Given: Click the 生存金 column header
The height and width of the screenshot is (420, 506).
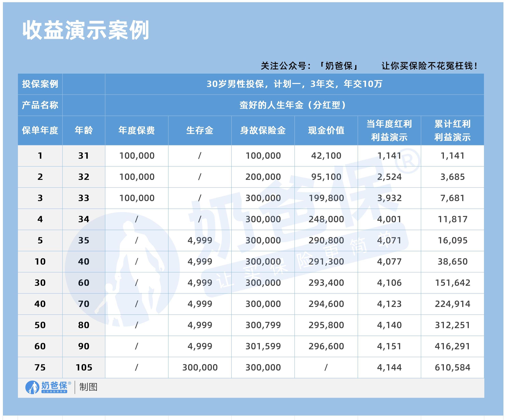Looking at the screenshot, I should [x=200, y=130].
